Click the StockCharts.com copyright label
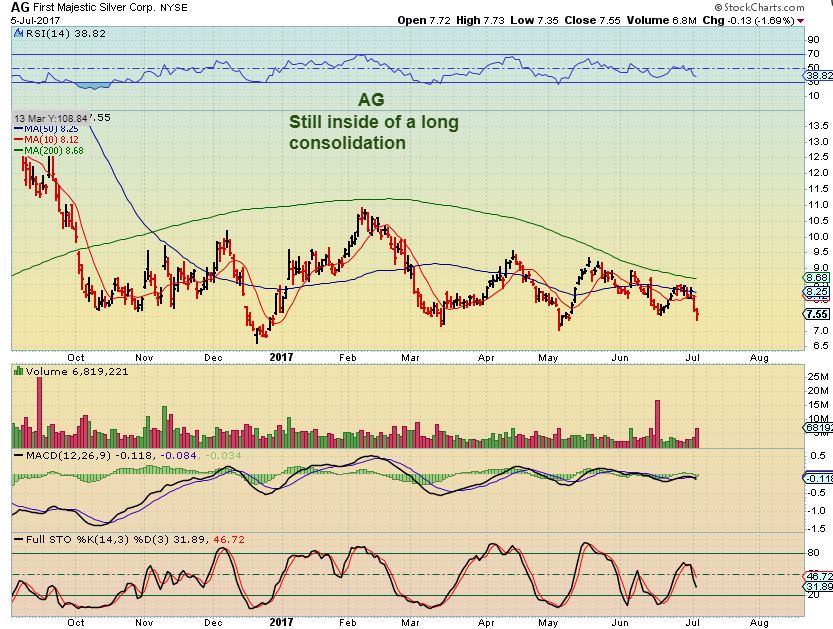This screenshot has width=833, height=629. click(x=759, y=7)
